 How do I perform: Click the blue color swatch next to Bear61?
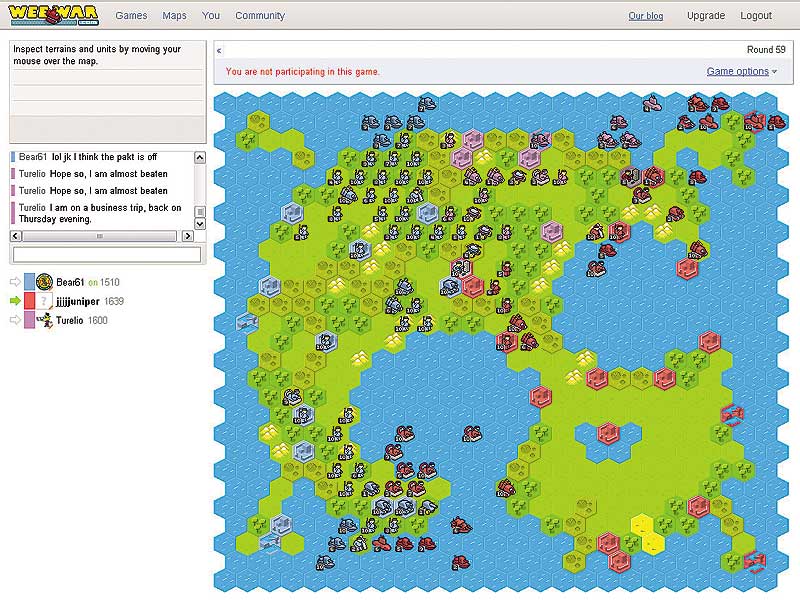click(x=30, y=282)
